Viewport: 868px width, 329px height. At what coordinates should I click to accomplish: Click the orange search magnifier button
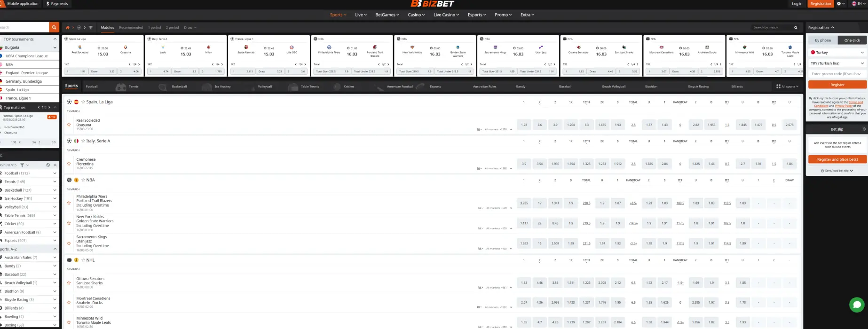click(55, 27)
